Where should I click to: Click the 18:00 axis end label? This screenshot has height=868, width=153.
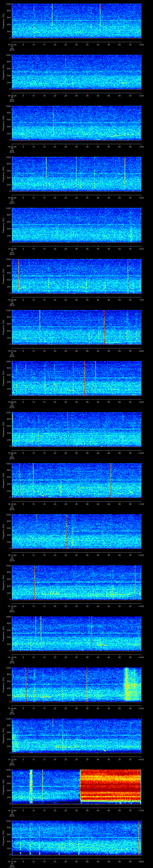[x=141, y=861]
